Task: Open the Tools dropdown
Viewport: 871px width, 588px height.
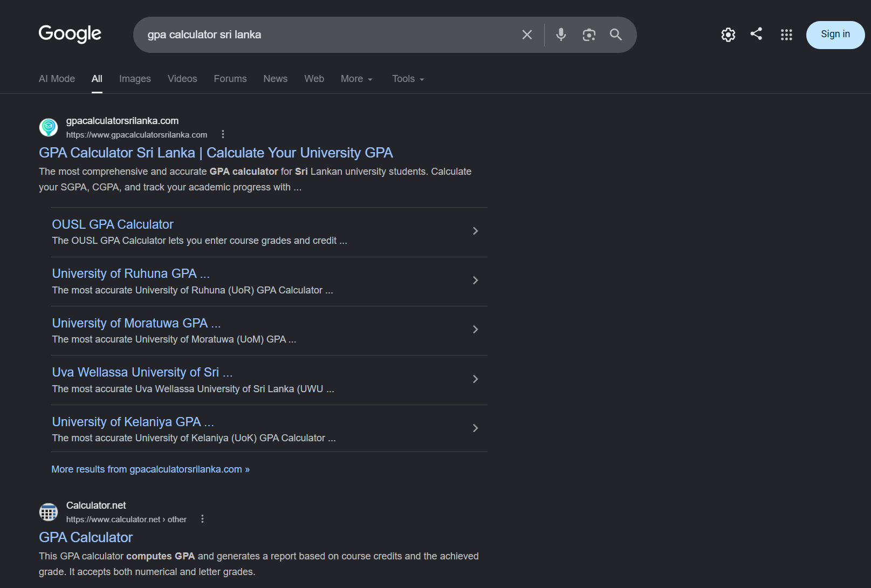Action: 408,79
